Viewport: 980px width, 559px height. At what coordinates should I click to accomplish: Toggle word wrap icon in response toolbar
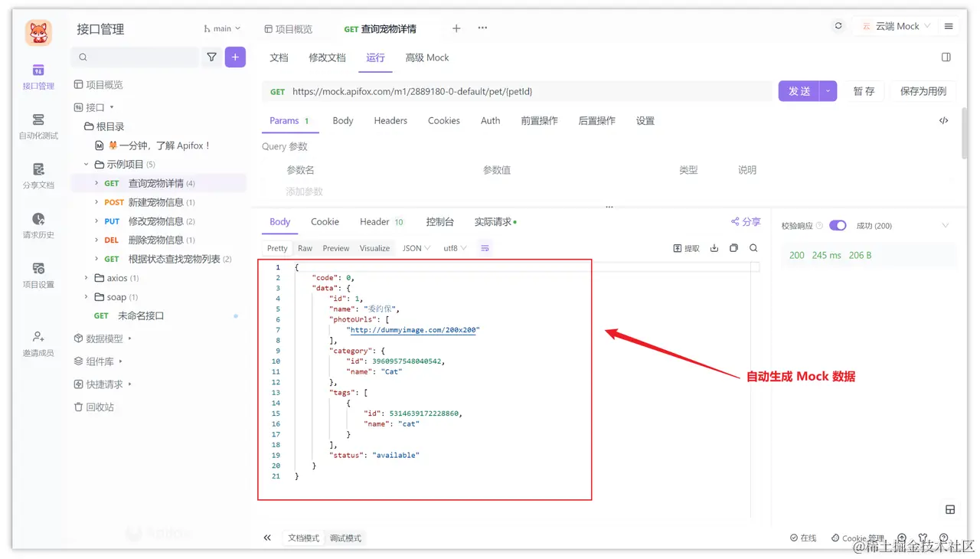[x=485, y=248]
